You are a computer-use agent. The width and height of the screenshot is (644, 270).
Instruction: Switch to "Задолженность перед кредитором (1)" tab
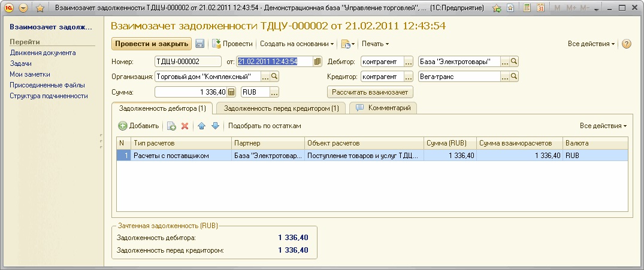[282, 108]
